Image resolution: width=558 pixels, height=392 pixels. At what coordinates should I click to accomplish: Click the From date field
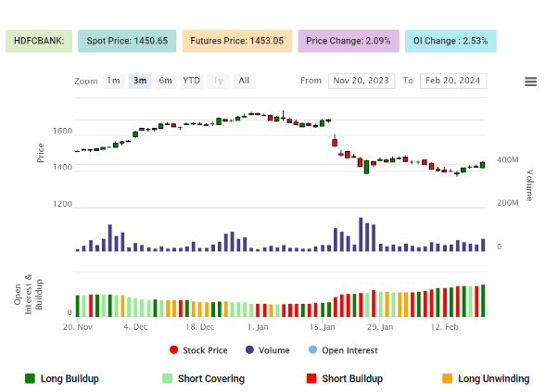click(361, 81)
